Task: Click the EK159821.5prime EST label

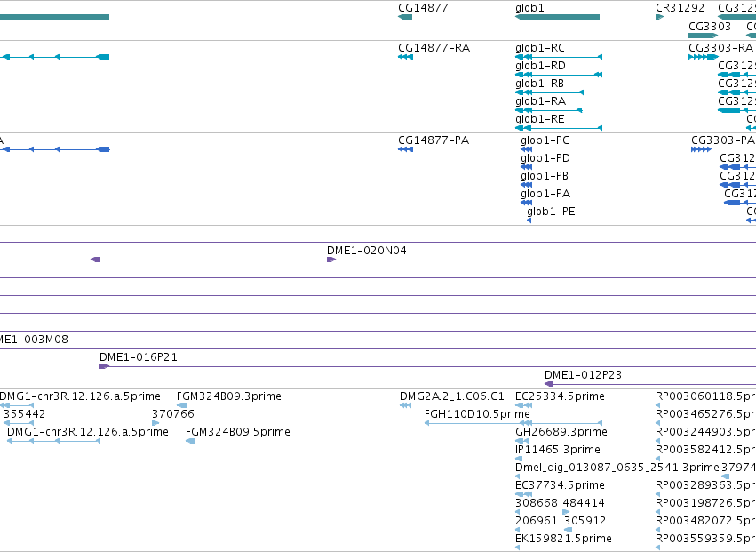Action: 563,539
